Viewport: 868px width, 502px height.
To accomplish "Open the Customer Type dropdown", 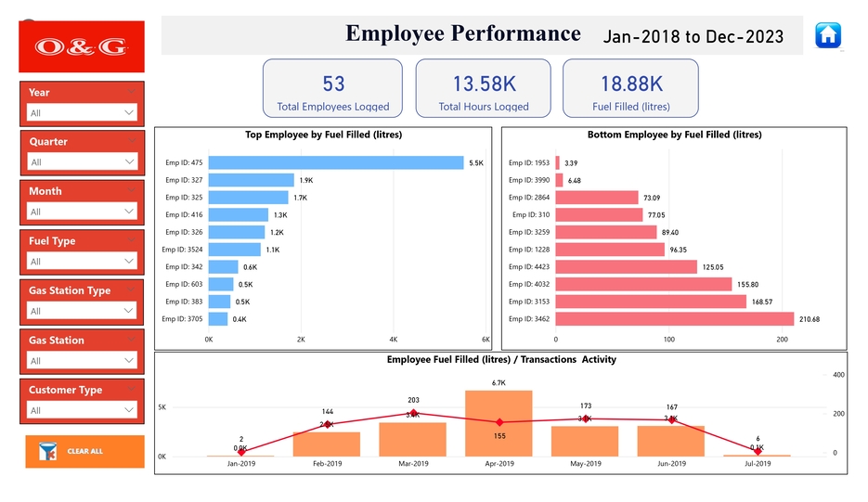I will tap(82, 410).
